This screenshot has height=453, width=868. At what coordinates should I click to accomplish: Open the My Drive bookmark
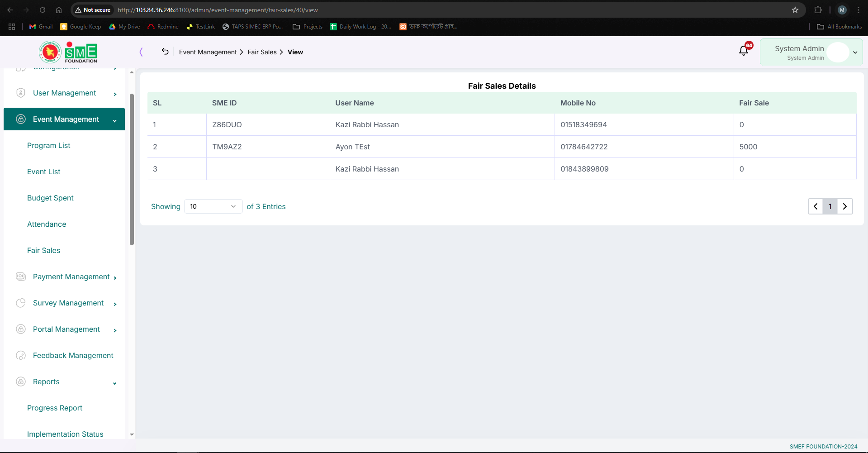124,27
